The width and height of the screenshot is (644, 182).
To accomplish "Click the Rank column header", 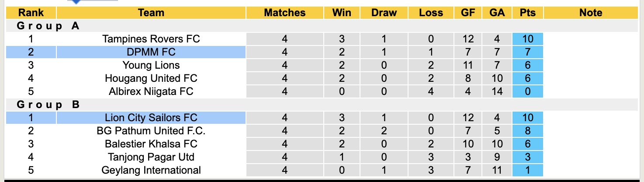I will click(31, 13).
